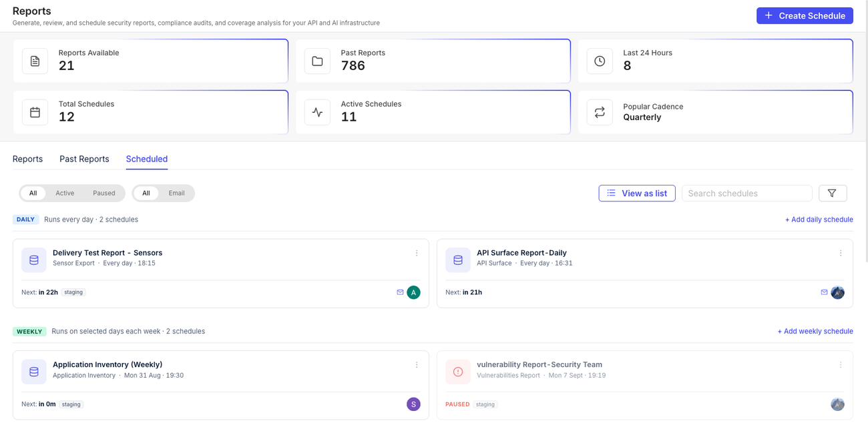
Task: Click the Past Reports count 786
Action: coord(353,65)
